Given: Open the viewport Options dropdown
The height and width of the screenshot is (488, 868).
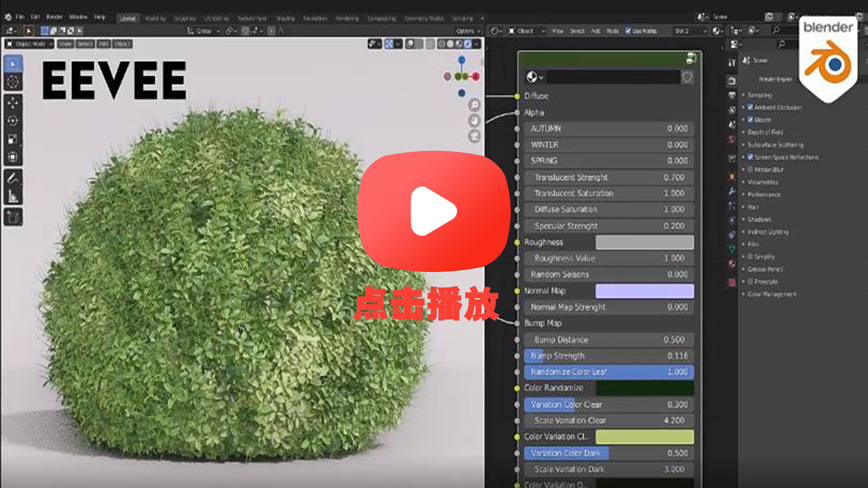Looking at the screenshot, I should tap(468, 31).
